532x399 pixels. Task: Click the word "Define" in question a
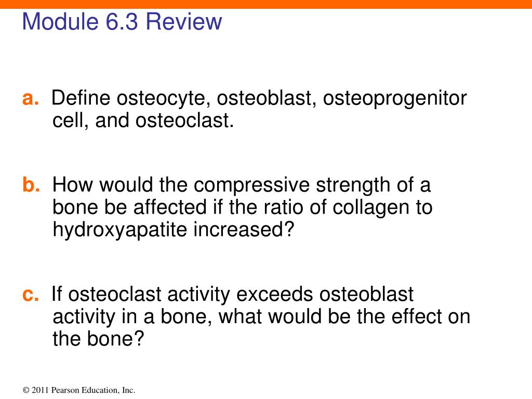click(x=81, y=98)
